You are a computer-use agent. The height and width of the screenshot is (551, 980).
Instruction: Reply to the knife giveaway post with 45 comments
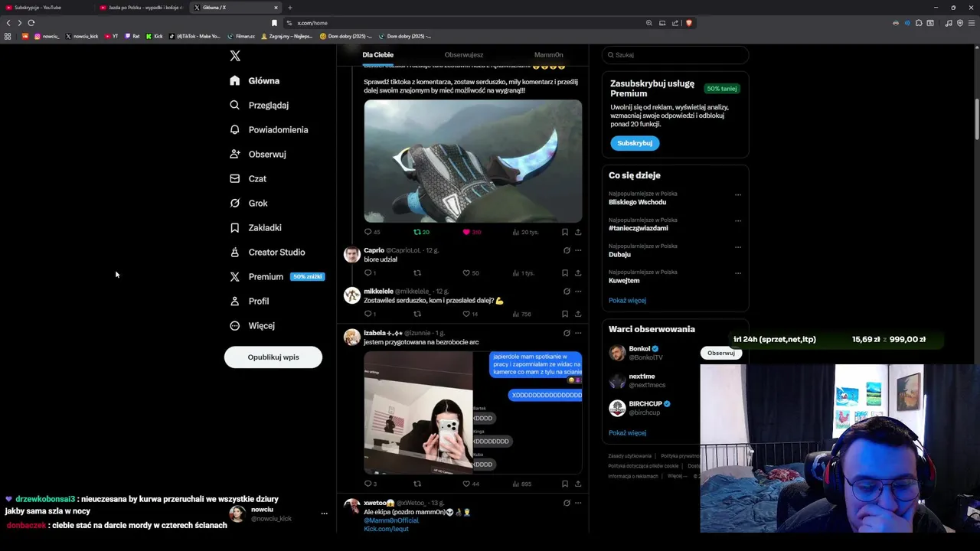(x=372, y=232)
